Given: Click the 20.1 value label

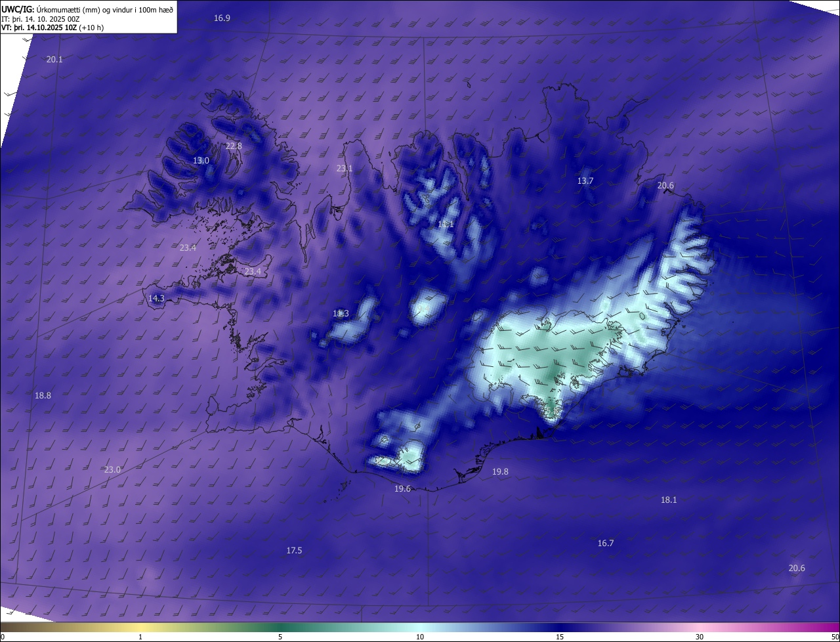Looking at the screenshot, I should click(x=54, y=59).
